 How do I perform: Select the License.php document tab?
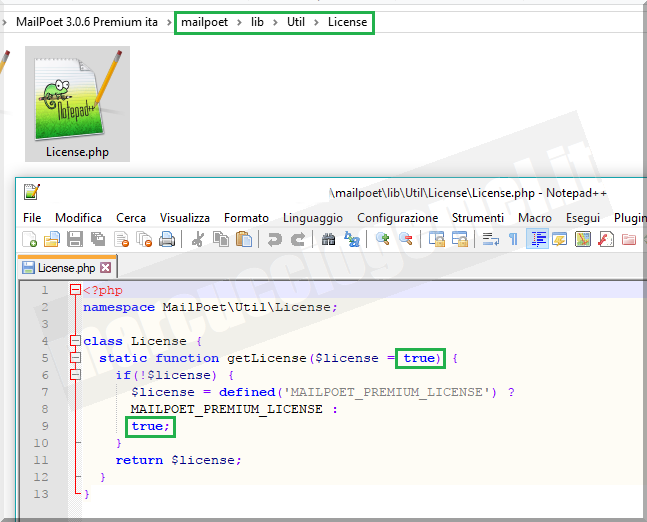[66, 268]
